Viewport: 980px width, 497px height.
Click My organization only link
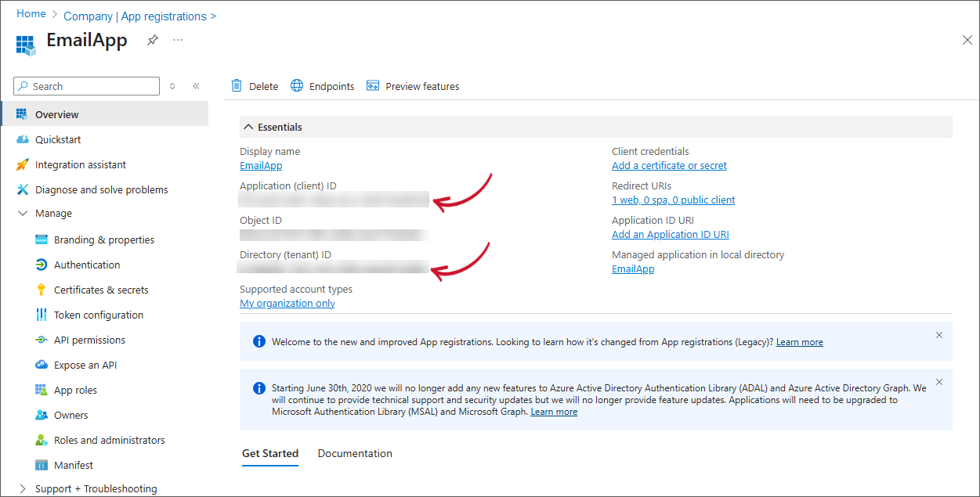(287, 304)
